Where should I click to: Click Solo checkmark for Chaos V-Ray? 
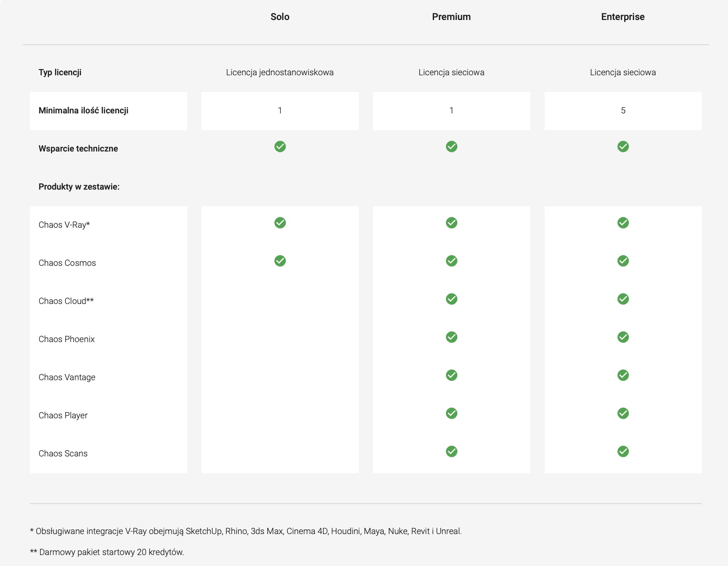[280, 223]
